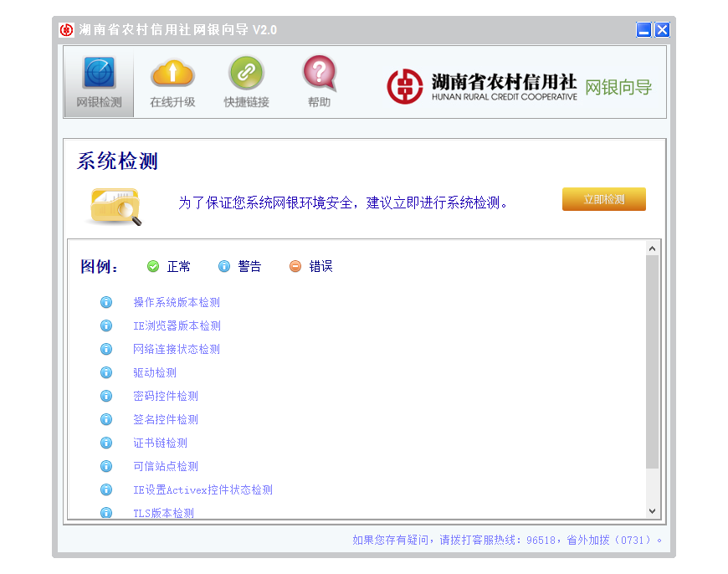Select the 网络连接状态检测 item
This screenshot has height=574, width=728.
[177, 349]
